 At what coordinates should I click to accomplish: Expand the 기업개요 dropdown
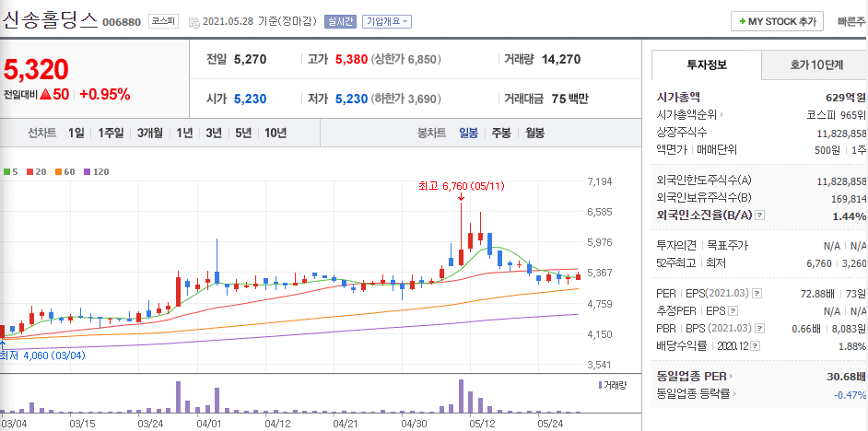[387, 22]
